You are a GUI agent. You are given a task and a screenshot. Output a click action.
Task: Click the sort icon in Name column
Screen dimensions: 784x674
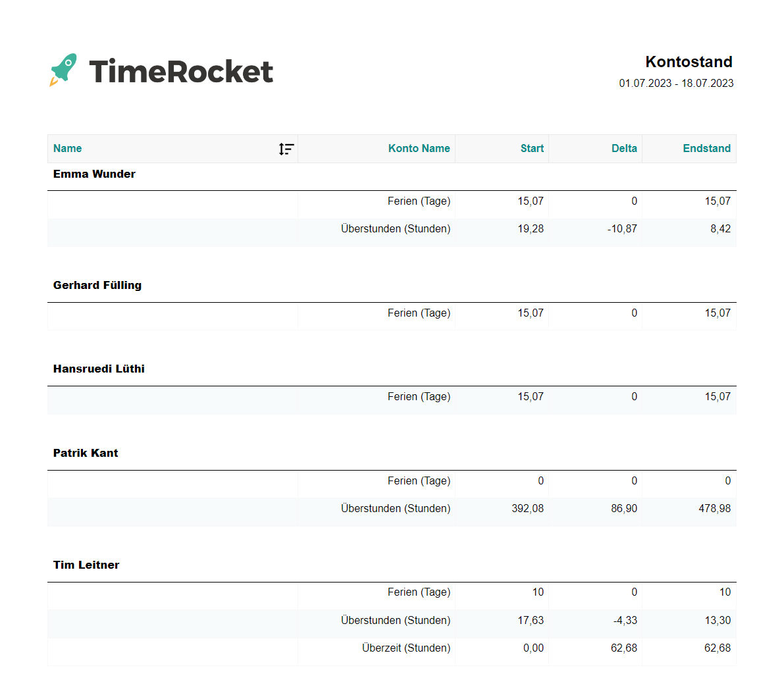tap(286, 149)
